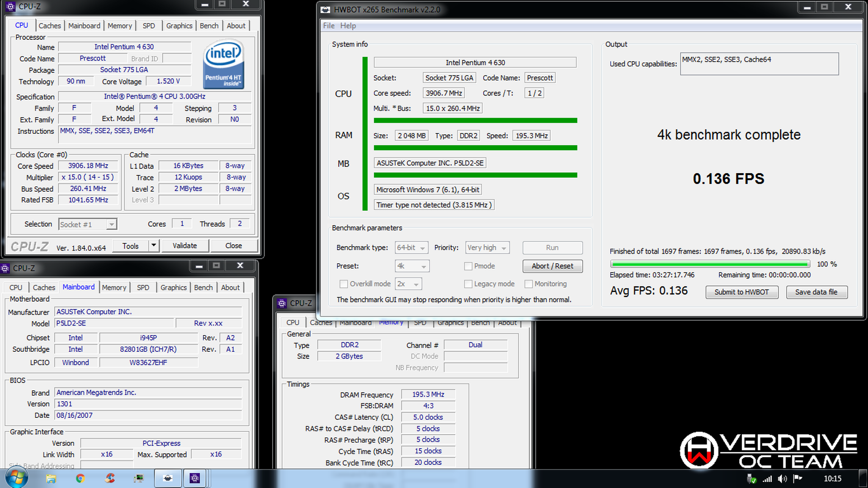Open Windows Explorer from the taskbar
868x488 pixels.
point(51,479)
